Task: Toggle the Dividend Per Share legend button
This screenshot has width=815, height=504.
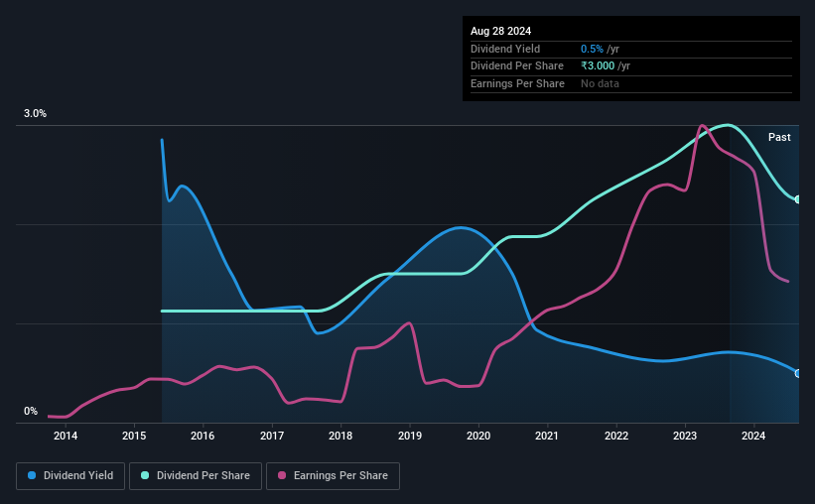Action: pos(196,476)
